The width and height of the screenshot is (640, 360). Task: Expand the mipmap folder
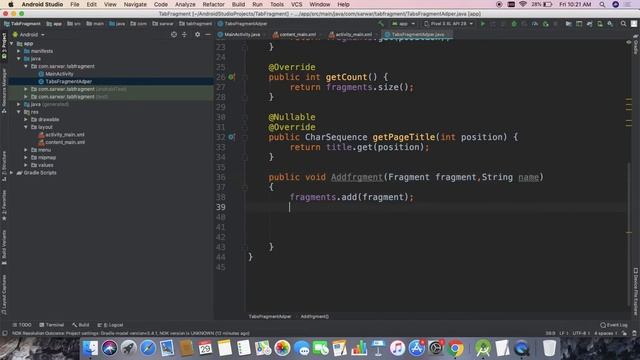pos(26,158)
